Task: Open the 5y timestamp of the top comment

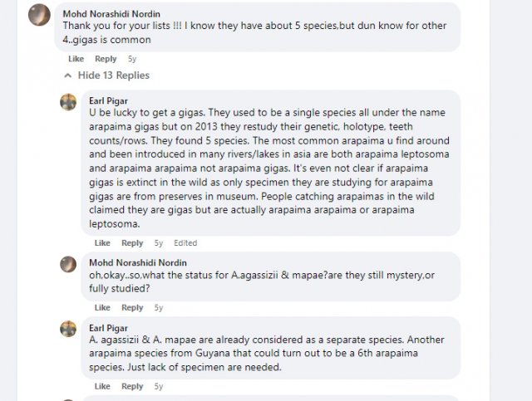Action: (132, 59)
